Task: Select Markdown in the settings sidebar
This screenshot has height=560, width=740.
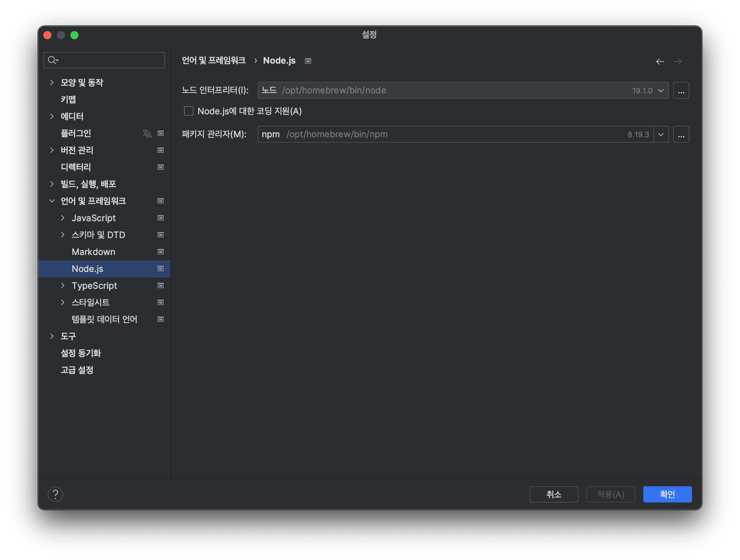Action: point(93,252)
